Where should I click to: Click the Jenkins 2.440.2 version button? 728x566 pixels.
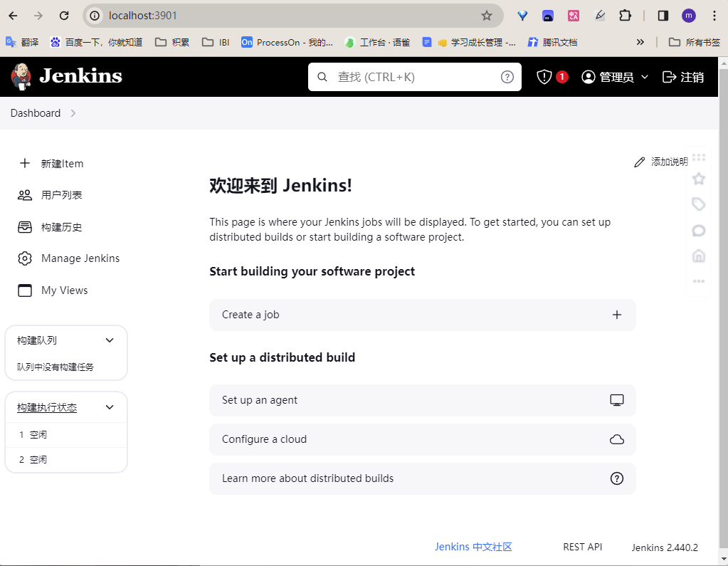tap(665, 547)
